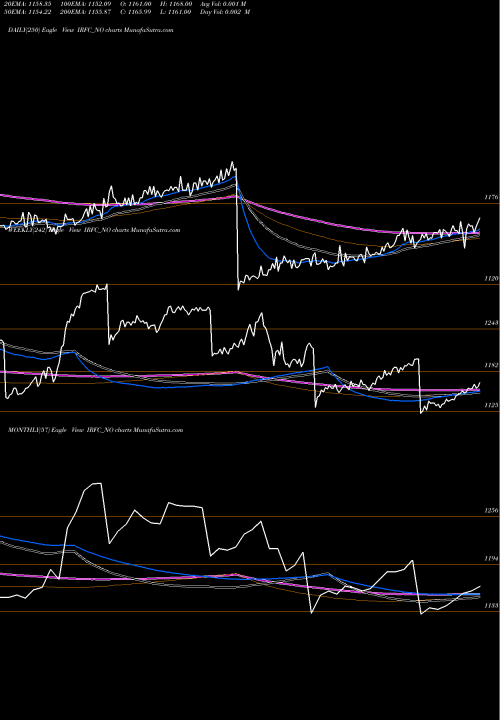Click the 200EMA value text
This screenshot has height=720, width=500.
(83, 12)
